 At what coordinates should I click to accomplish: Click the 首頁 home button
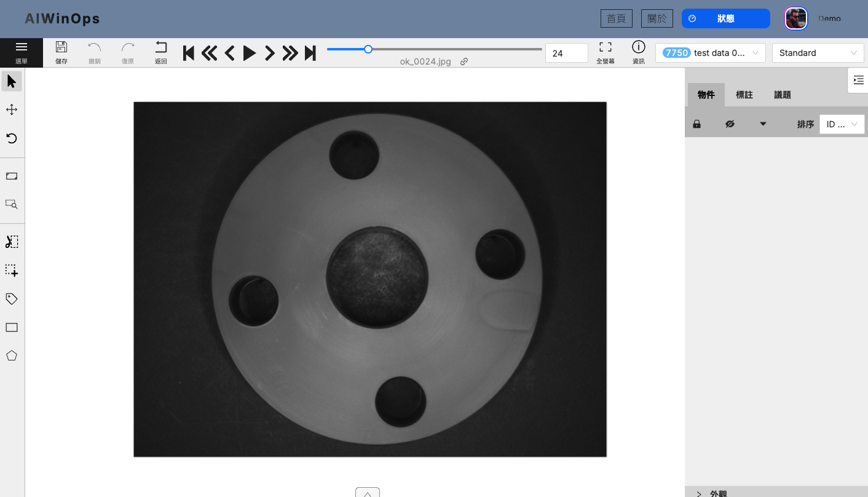(617, 18)
